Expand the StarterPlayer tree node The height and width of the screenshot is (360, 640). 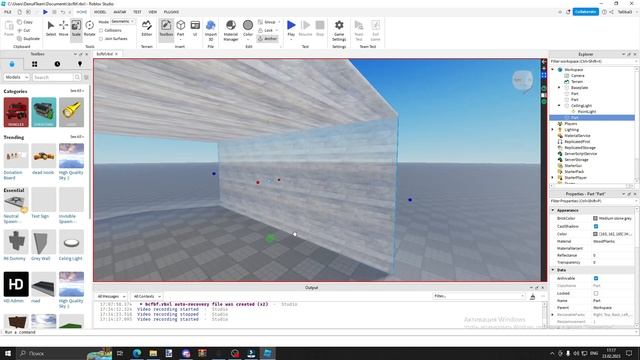553,178
